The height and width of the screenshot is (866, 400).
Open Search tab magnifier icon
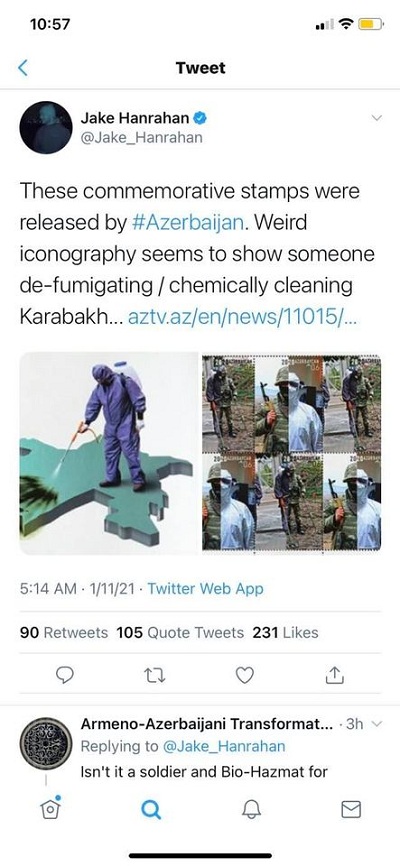click(x=151, y=810)
